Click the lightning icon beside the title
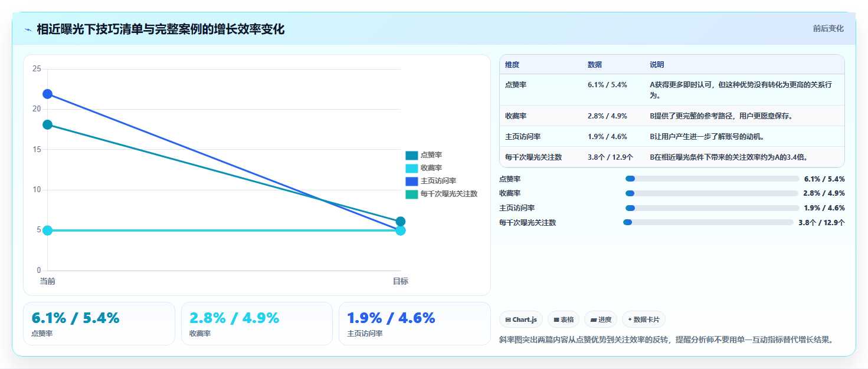Image resolution: width=868 pixels, height=369 pixels. pyautogui.click(x=28, y=29)
